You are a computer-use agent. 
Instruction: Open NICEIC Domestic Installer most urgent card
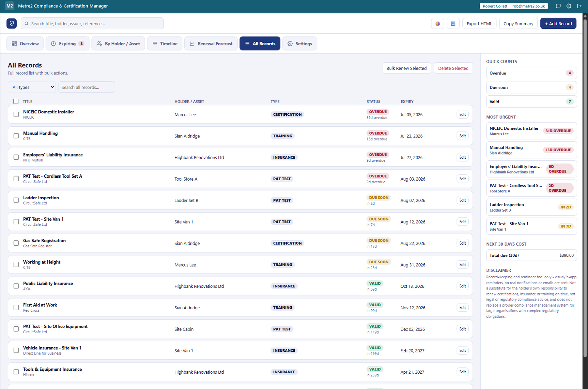tap(531, 131)
